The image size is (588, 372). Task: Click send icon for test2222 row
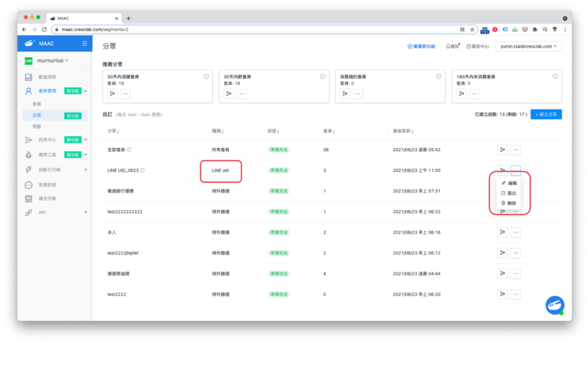pos(502,294)
